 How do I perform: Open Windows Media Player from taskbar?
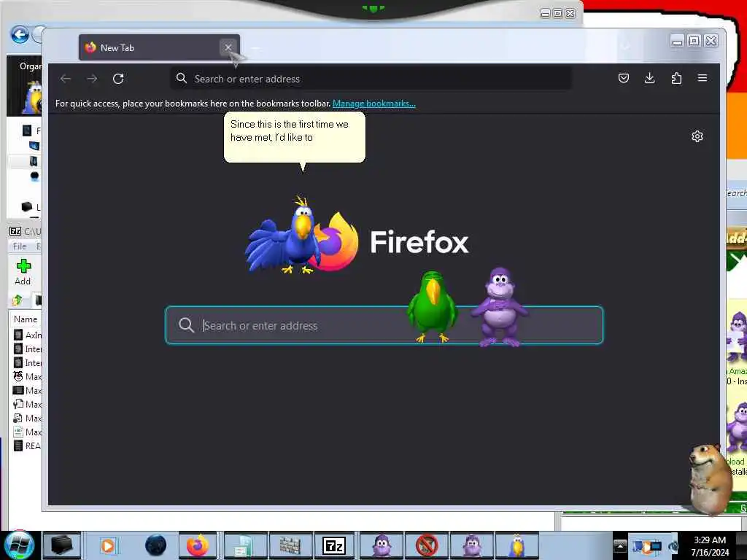108,545
